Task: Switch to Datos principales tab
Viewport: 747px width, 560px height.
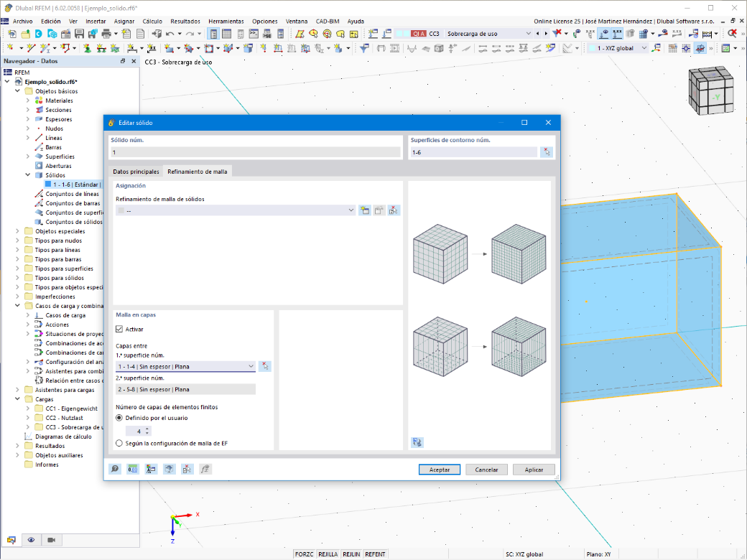Action: (136, 172)
